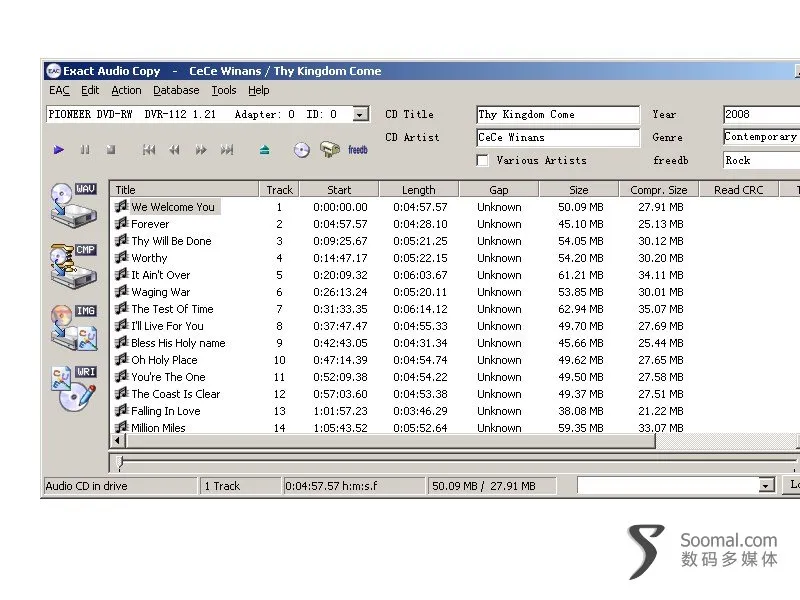Viewport: 800px width, 600px height.
Task: Query the freedb database icon
Action: [358, 149]
